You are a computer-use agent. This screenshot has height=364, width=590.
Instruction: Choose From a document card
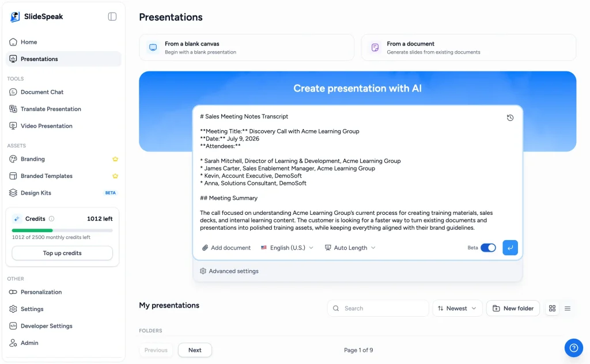468,47
